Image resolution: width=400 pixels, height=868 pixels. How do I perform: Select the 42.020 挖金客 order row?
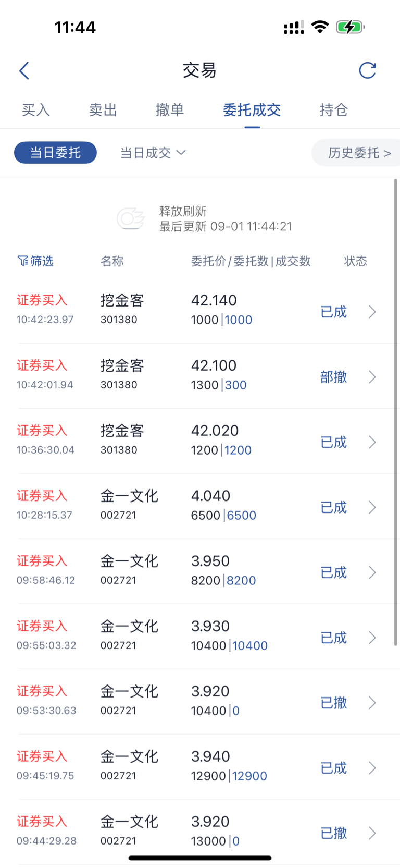click(x=200, y=441)
